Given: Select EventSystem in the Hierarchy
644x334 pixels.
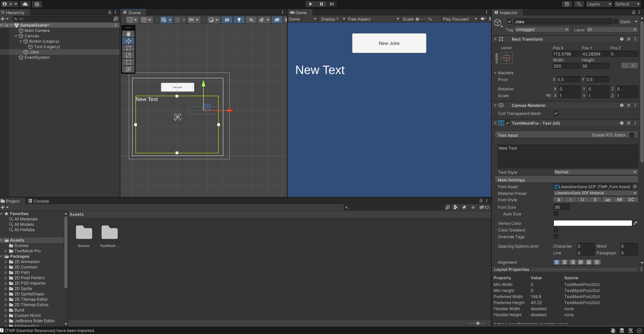Looking at the screenshot, I should [37, 57].
